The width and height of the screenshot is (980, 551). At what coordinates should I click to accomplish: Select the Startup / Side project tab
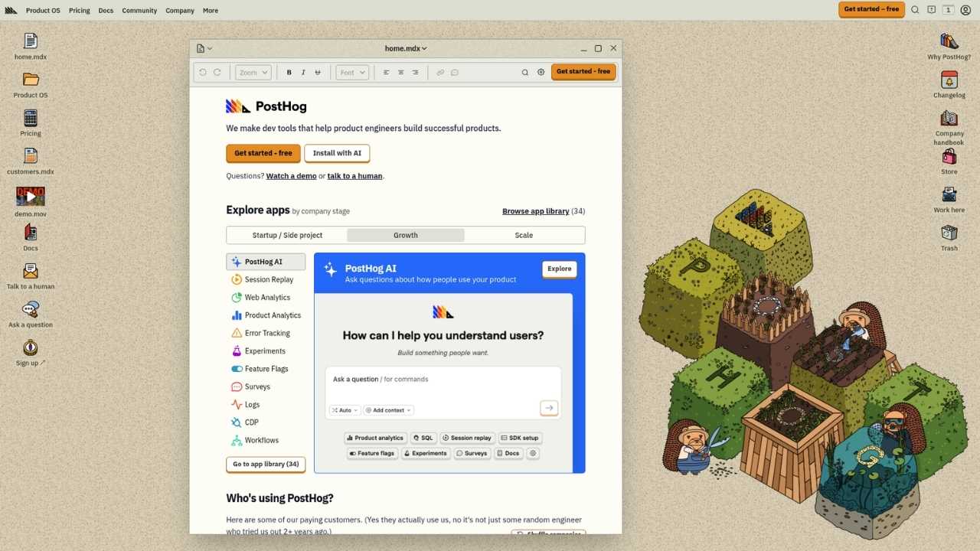(x=287, y=235)
